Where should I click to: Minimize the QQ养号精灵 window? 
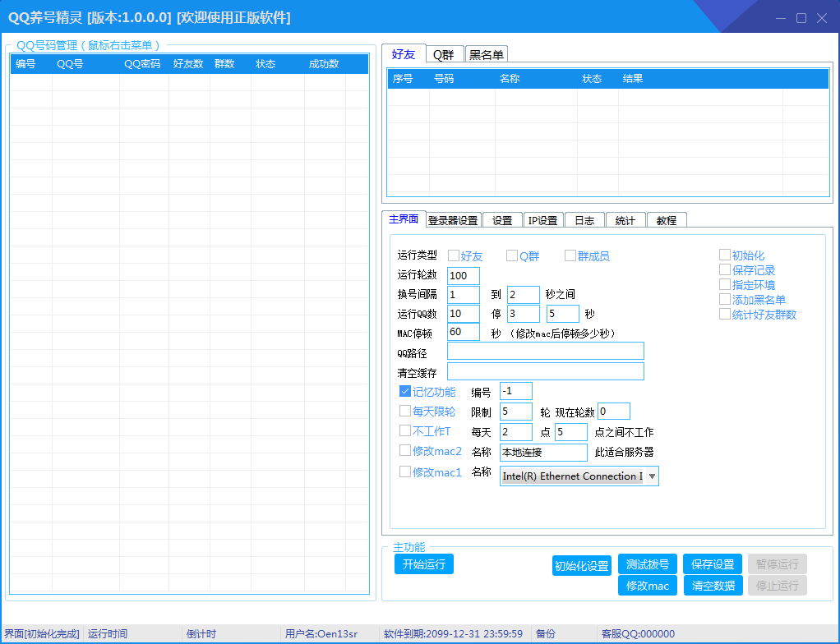click(x=781, y=18)
